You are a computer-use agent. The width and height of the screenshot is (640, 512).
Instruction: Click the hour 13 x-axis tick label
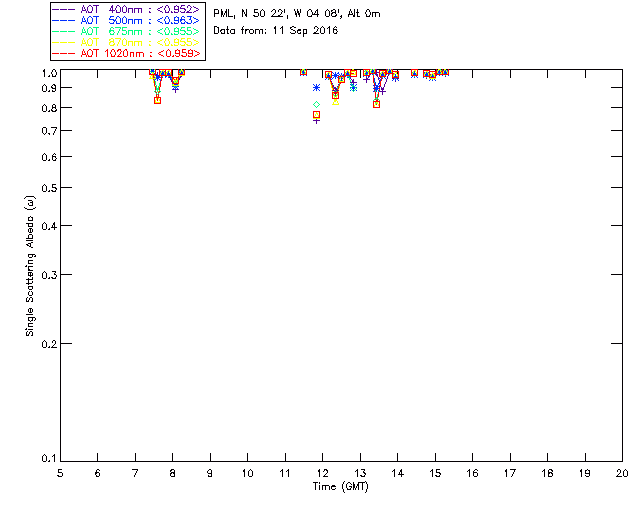[x=360, y=473]
